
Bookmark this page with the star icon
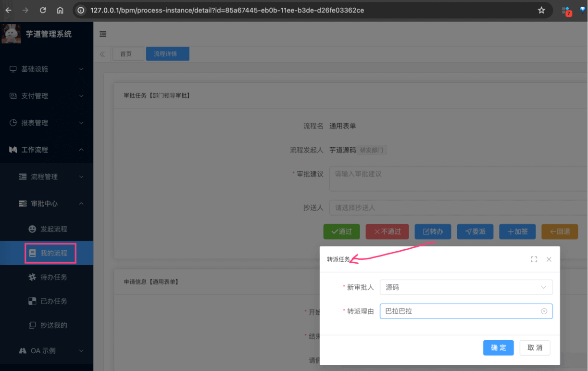tap(541, 10)
